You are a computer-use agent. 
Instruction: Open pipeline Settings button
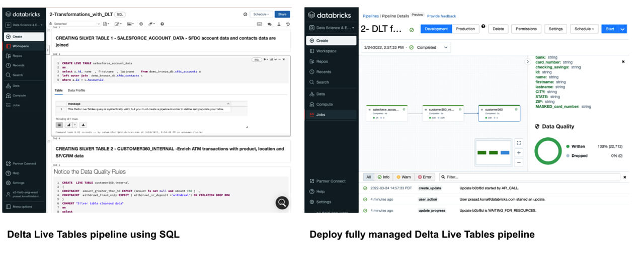[555, 29]
